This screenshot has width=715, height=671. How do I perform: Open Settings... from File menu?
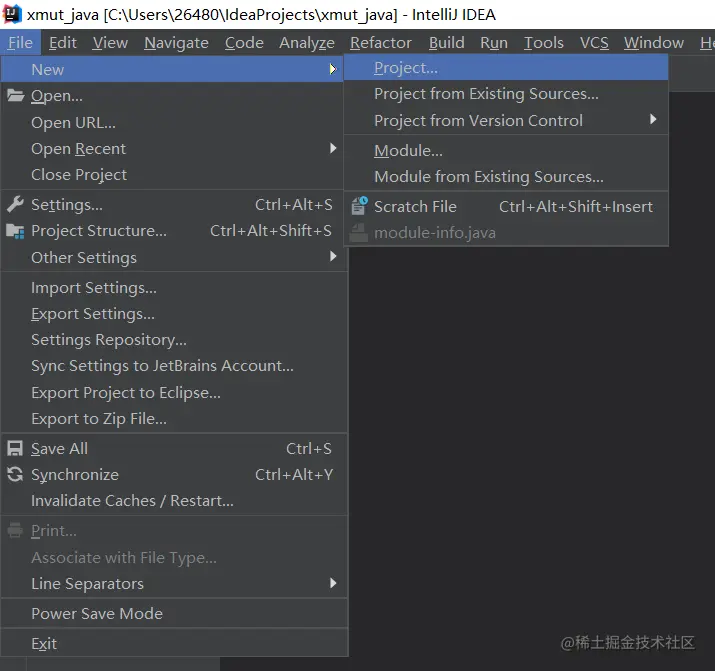172,205
